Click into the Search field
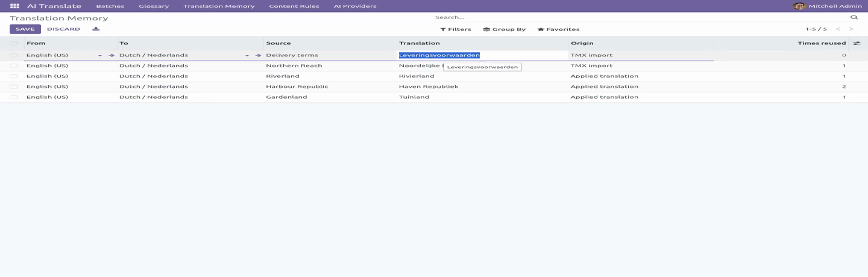The width and height of the screenshot is (868, 277). pyautogui.click(x=641, y=17)
